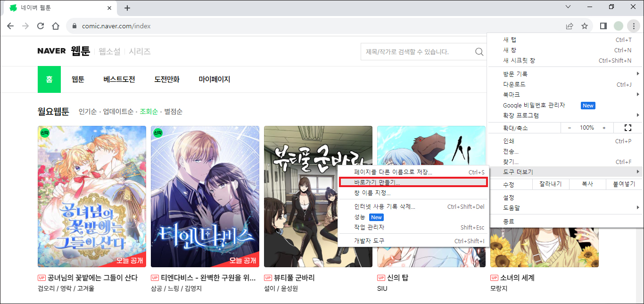Screen dimensions: 644x304
Task: Choose 인터넷 사용 기록 삭제
Action: tap(414, 207)
